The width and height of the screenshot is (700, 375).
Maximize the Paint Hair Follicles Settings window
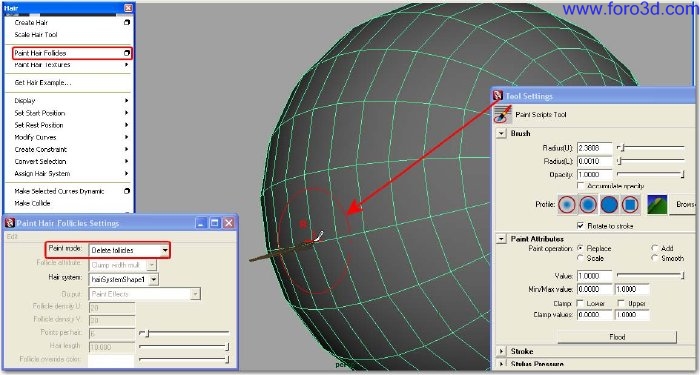pyautogui.click(x=215, y=223)
